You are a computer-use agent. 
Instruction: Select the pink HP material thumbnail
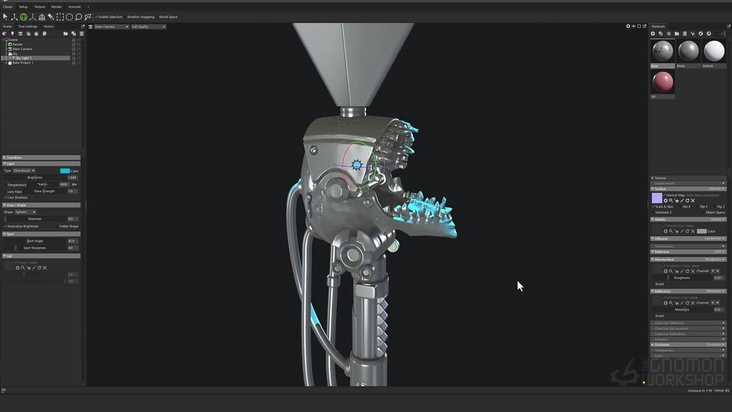(662, 83)
